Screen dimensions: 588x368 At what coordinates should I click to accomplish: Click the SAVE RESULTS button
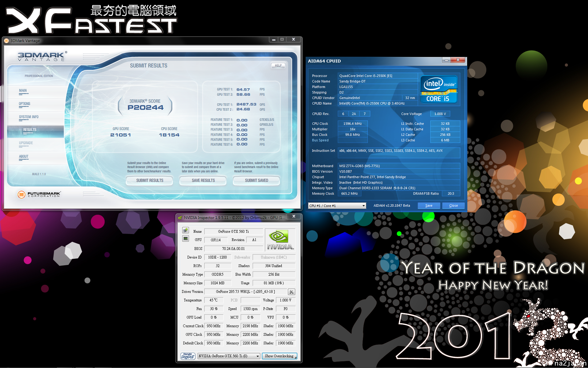(203, 180)
